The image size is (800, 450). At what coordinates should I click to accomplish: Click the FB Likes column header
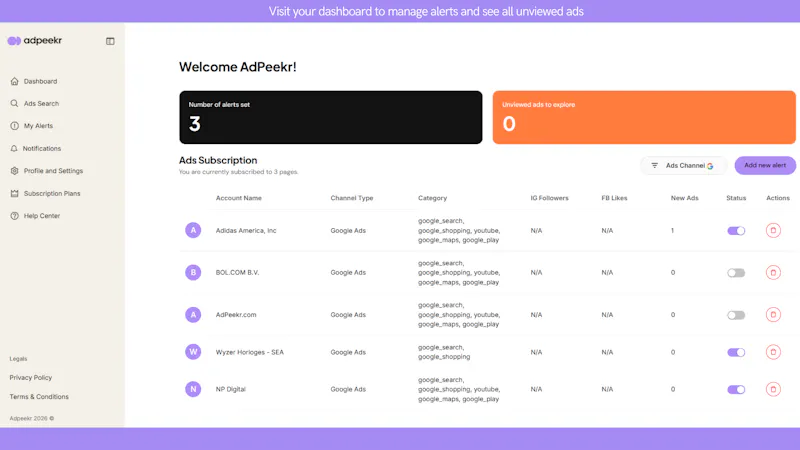(614, 198)
